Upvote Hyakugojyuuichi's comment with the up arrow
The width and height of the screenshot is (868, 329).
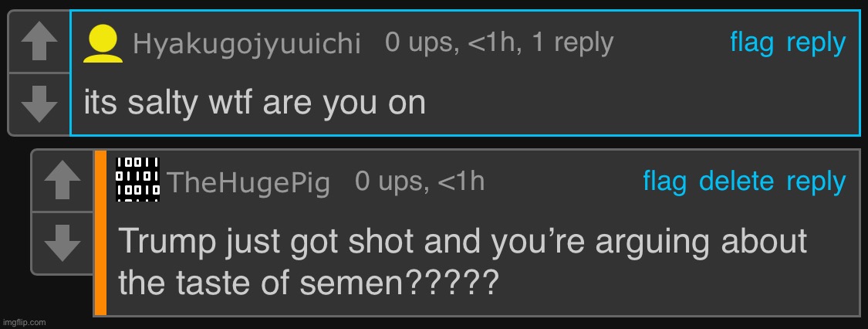[39, 42]
